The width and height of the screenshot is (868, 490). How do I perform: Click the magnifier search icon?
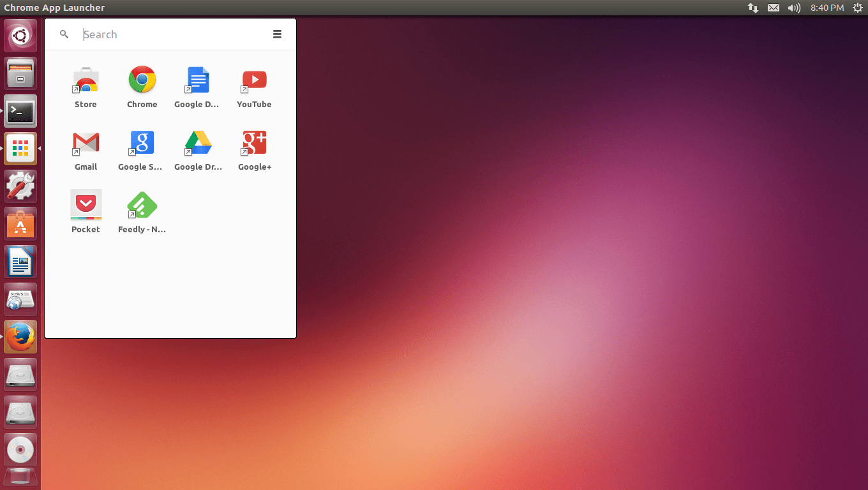click(64, 34)
